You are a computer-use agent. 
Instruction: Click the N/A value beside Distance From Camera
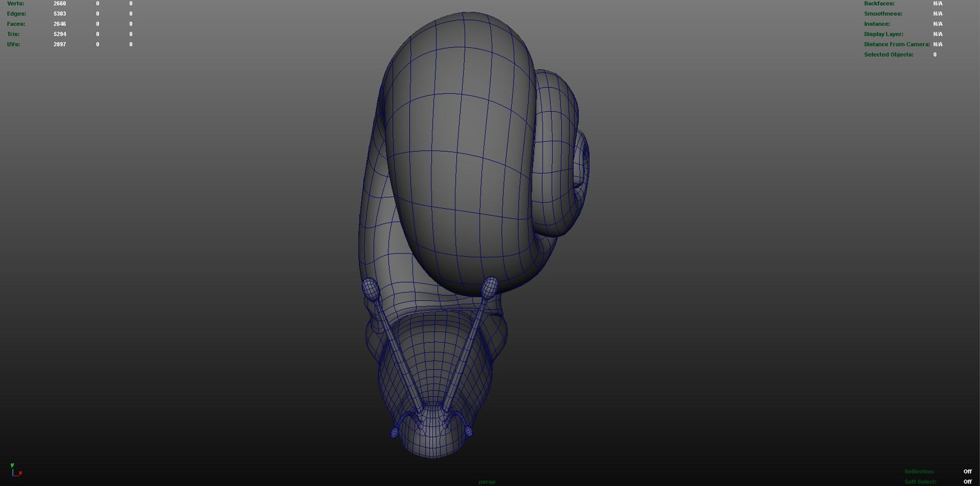point(938,44)
